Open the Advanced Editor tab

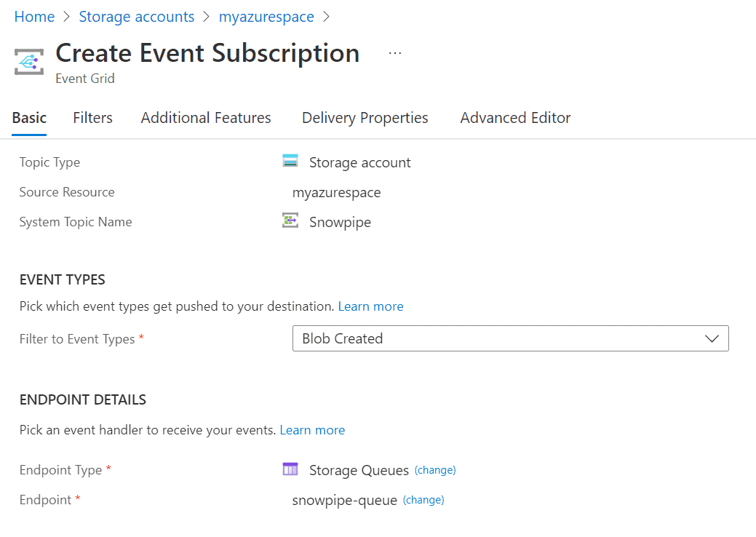[515, 117]
